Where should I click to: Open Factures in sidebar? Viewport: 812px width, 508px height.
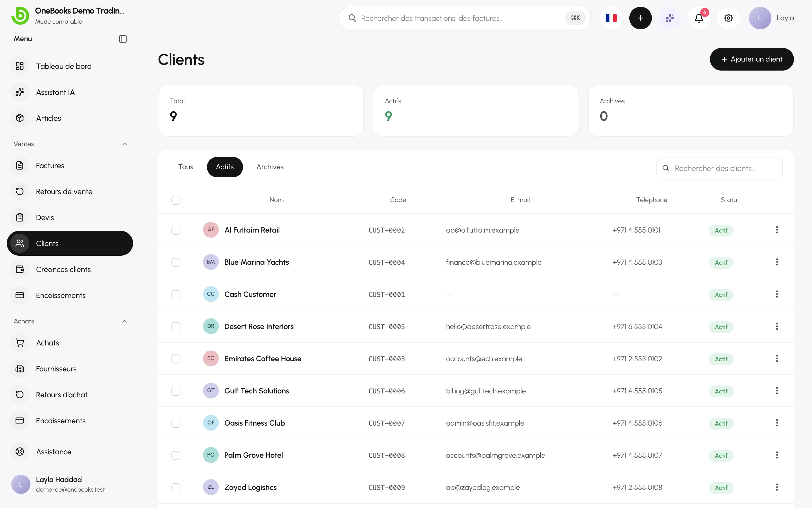[x=70, y=166]
